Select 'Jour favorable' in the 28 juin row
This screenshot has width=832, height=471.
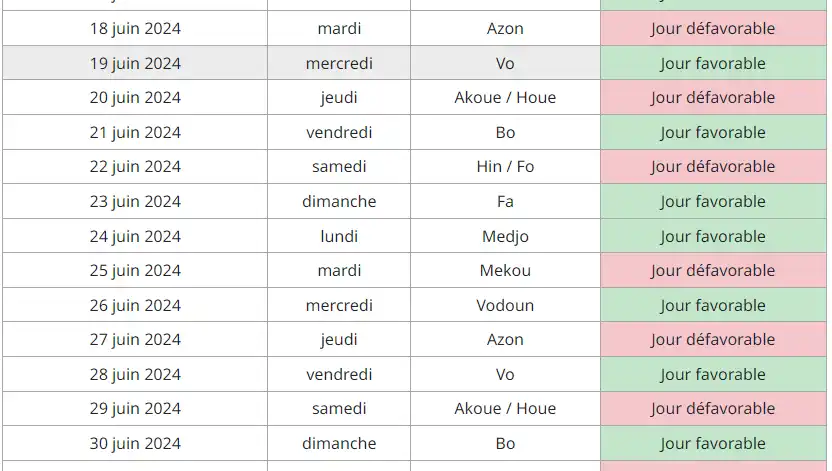pos(712,375)
